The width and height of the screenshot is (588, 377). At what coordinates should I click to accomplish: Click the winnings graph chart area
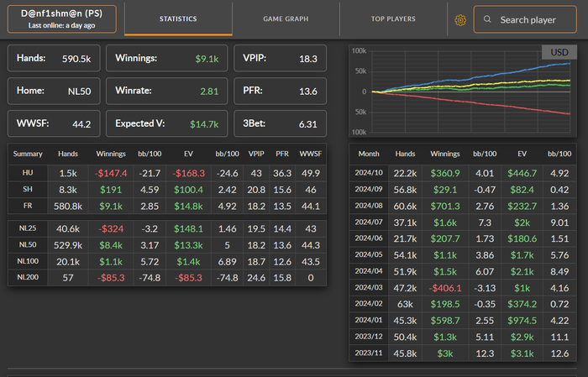click(463, 91)
